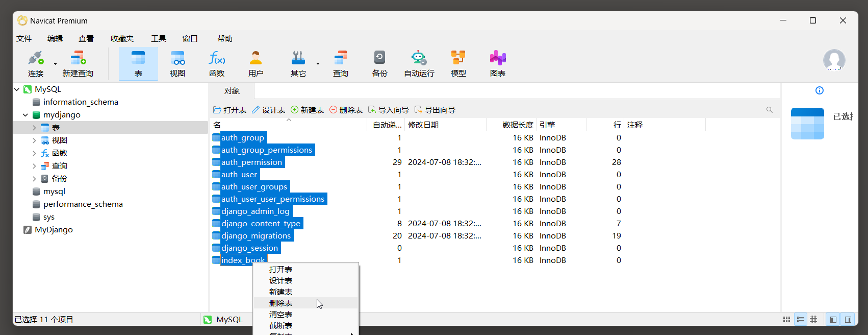Expand the Tables (表) tree node
Image resolution: width=868 pixels, height=335 pixels.
point(34,128)
